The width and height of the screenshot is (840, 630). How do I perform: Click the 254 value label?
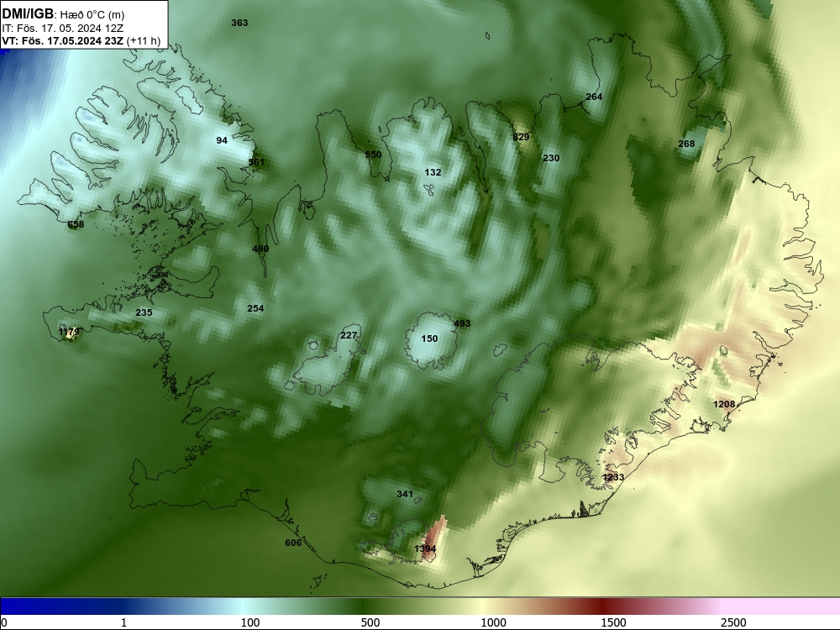[255, 308]
